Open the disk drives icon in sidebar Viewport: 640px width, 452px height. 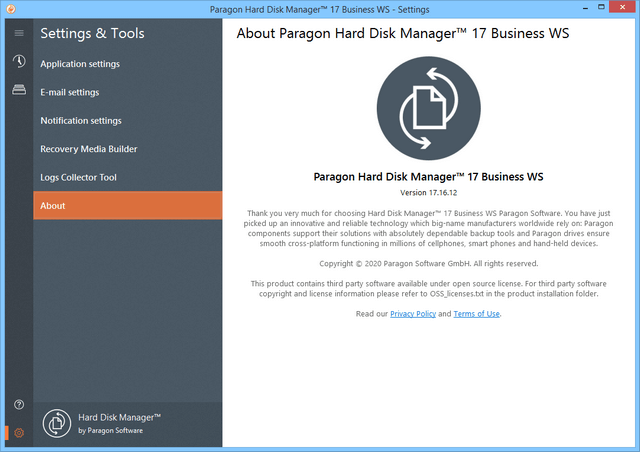pyautogui.click(x=19, y=89)
